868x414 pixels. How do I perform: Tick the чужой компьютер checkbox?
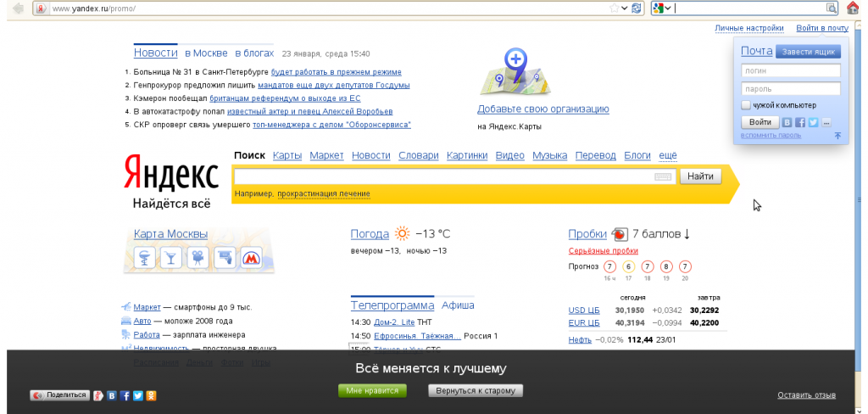[746, 105]
